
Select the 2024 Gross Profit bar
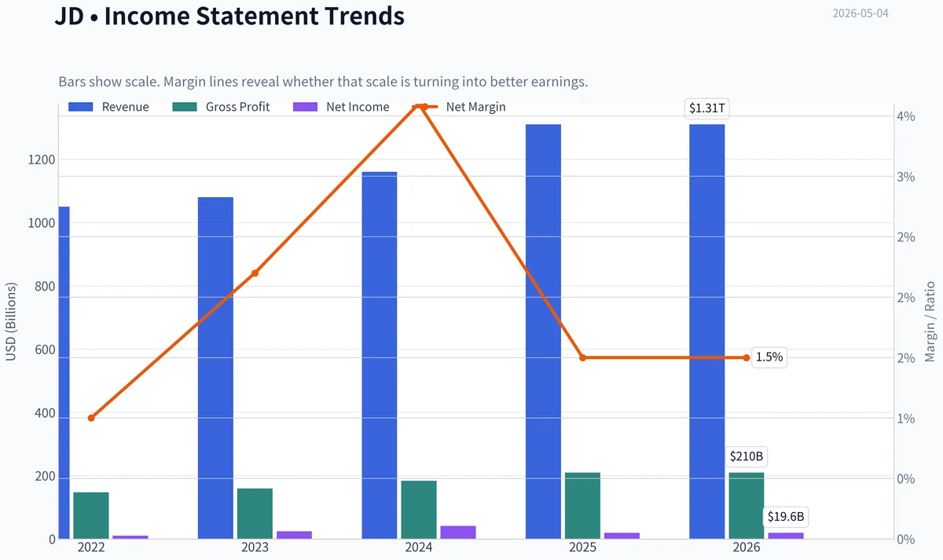tap(419, 510)
